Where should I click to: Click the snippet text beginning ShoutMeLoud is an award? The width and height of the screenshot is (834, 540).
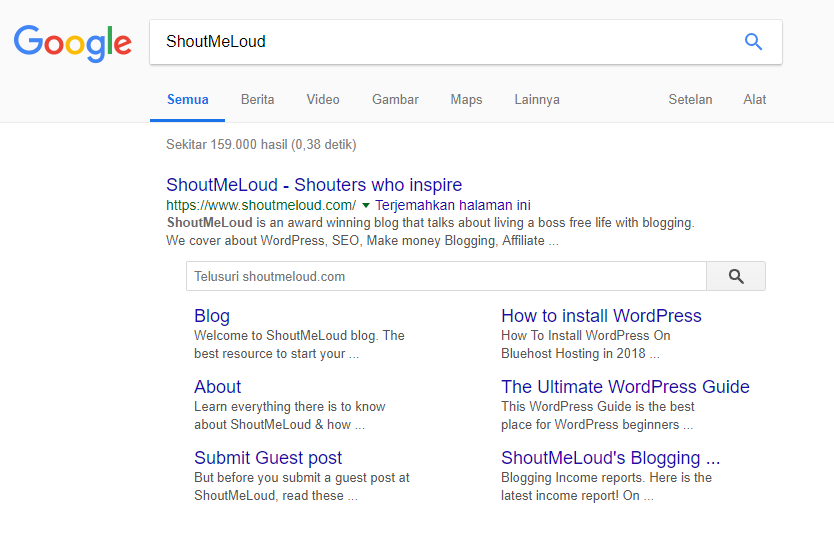pos(430,231)
